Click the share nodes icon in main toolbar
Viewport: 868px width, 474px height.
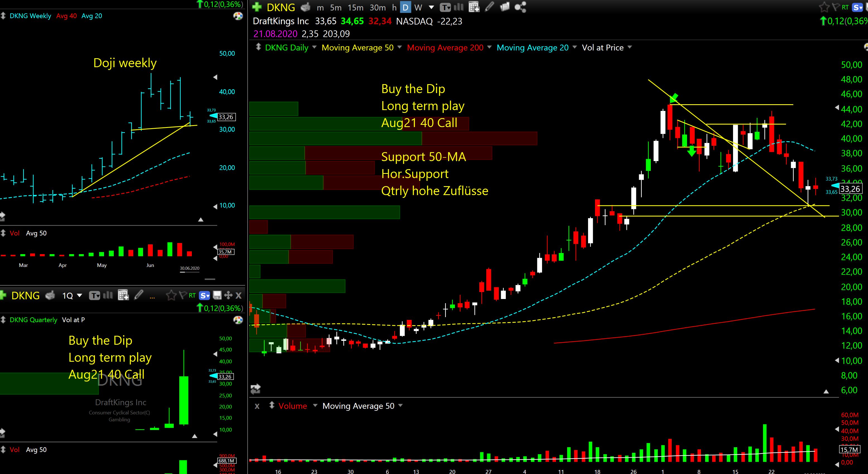(520, 7)
